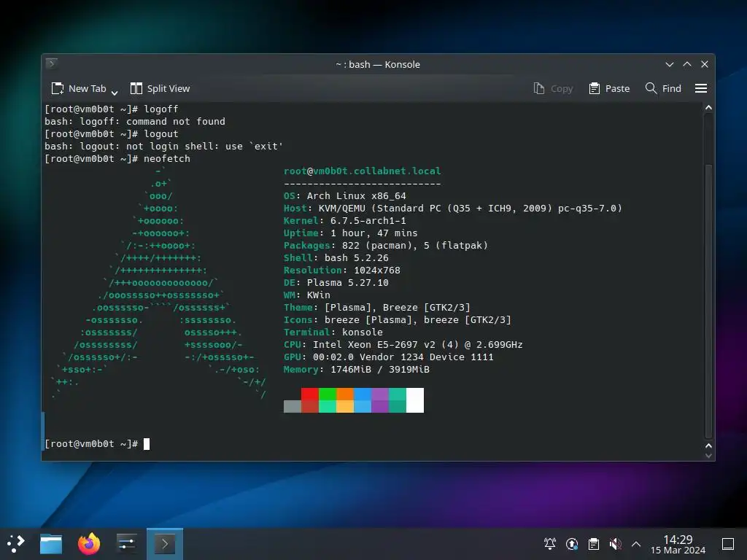Click the Icons breeze Plasma line

click(398, 319)
